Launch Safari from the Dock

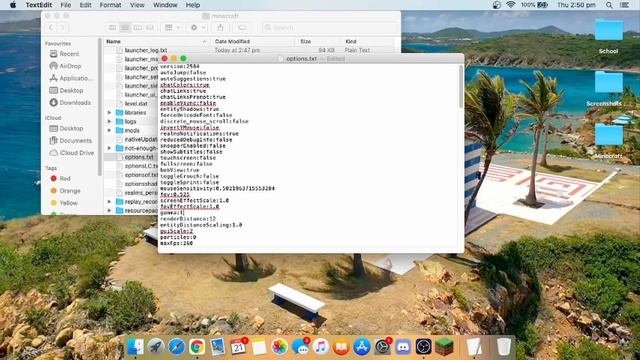coord(176,347)
